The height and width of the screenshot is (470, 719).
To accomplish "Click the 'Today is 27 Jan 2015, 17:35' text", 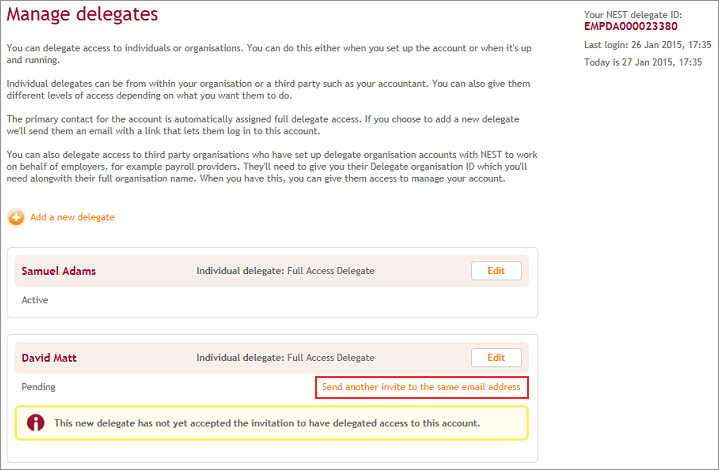I will 643,62.
